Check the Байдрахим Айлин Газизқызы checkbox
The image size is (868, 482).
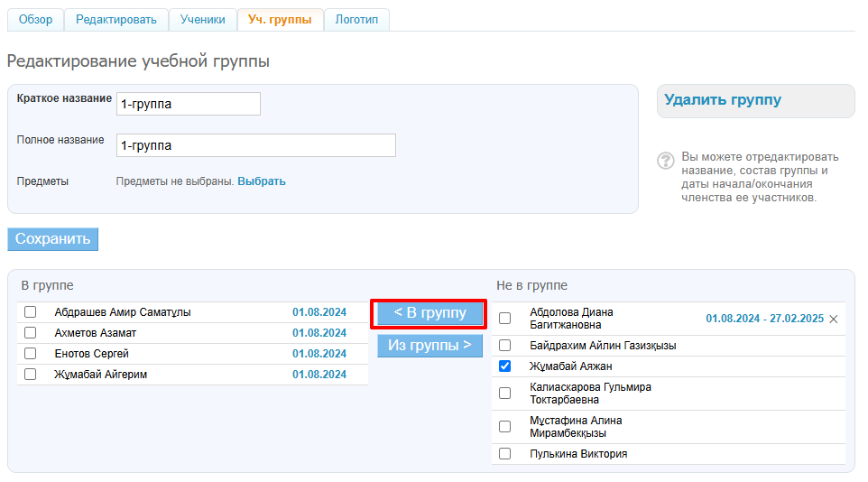pyautogui.click(x=504, y=345)
